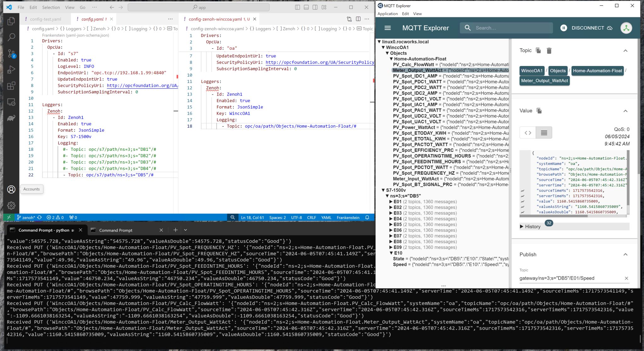Open notifications bell in VS Code status bar
This screenshot has width=644, height=351.
click(367, 217)
